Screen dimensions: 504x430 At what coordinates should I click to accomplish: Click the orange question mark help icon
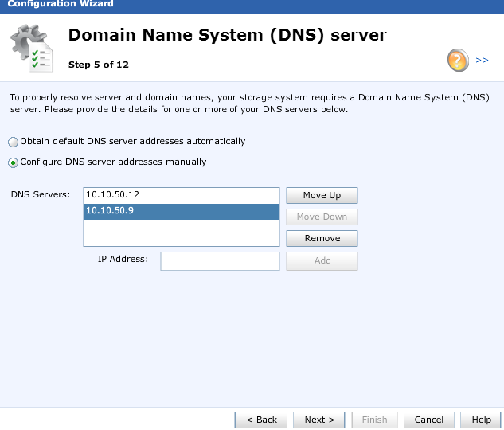coord(458,61)
